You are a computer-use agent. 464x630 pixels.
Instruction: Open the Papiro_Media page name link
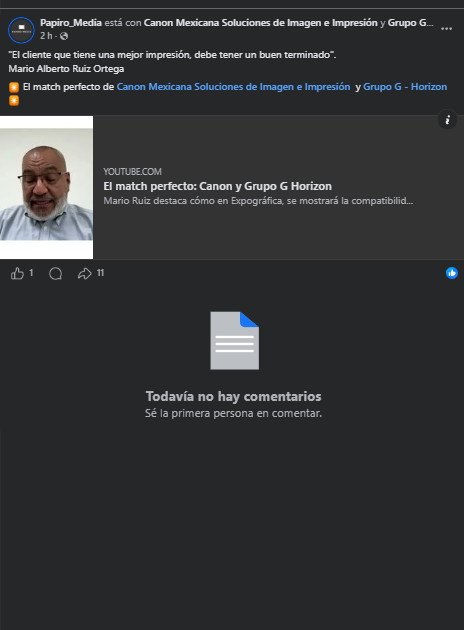(x=71, y=23)
